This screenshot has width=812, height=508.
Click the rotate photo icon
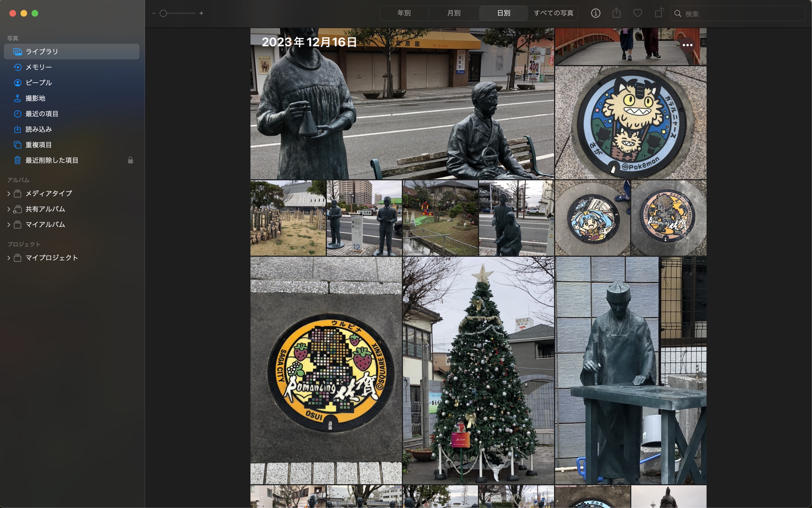point(659,13)
